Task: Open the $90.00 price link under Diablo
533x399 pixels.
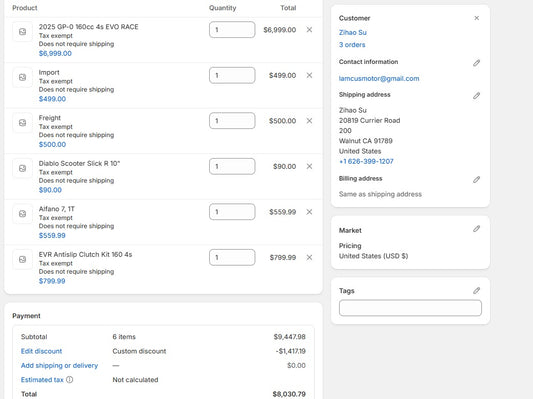Action: pyautogui.click(x=50, y=190)
